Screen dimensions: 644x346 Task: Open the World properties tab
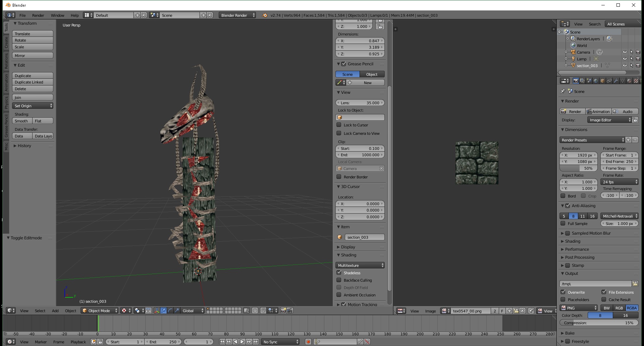click(x=596, y=81)
